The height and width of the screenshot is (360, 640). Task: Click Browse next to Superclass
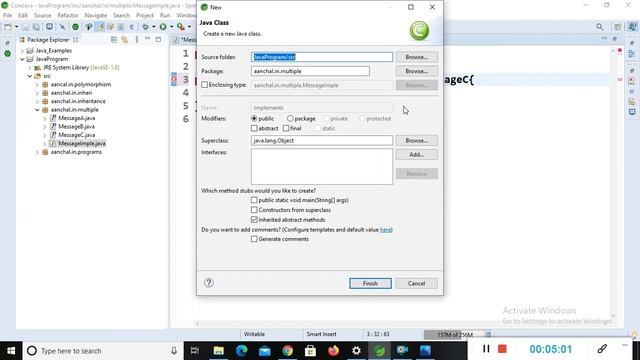416,140
